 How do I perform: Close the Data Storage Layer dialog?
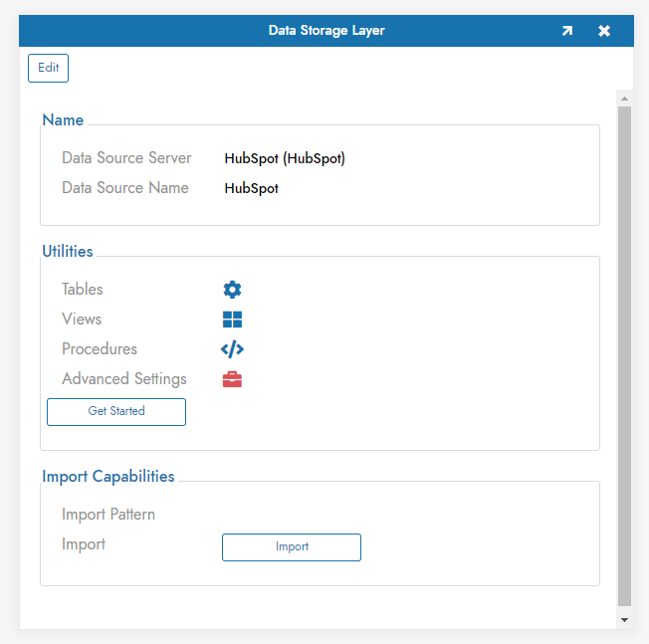[604, 31]
